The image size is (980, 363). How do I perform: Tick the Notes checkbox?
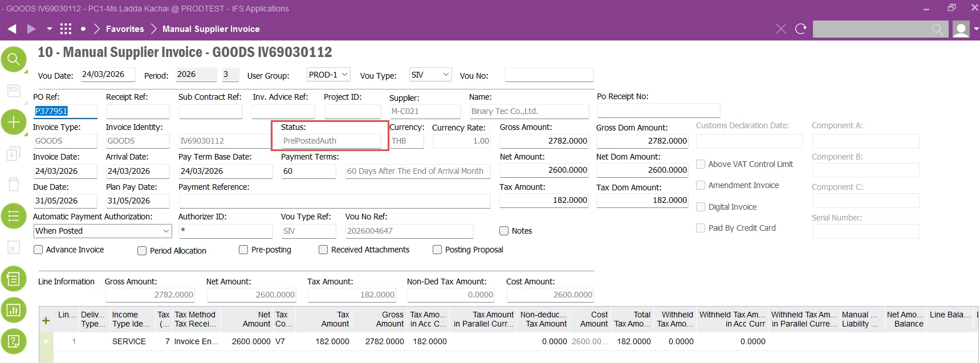tap(504, 231)
